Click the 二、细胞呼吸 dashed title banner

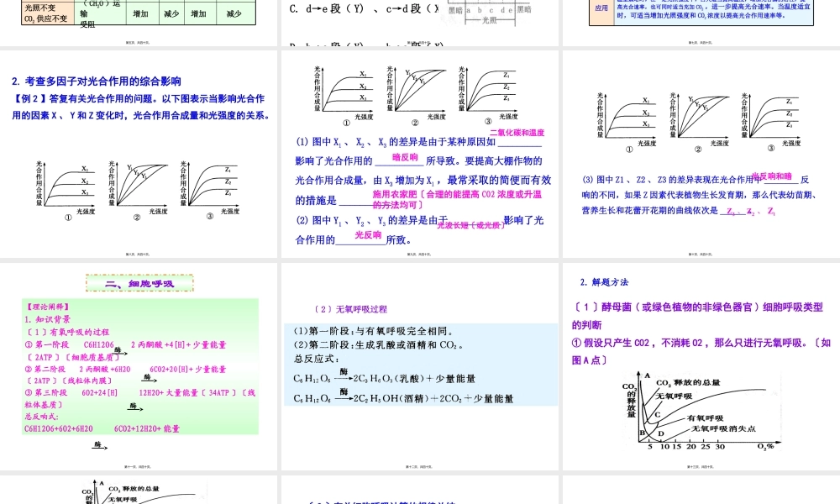coord(139,282)
